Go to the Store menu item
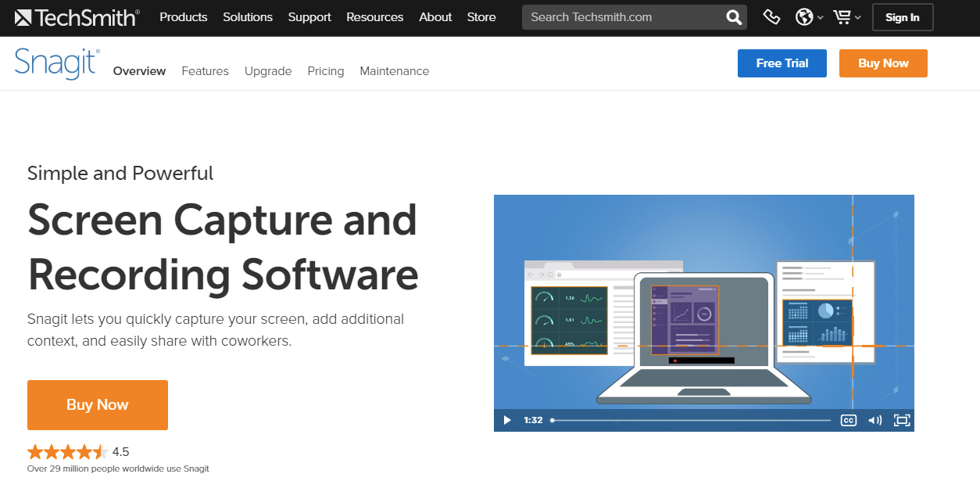The height and width of the screenshot is (481, 980). point(481,17)
